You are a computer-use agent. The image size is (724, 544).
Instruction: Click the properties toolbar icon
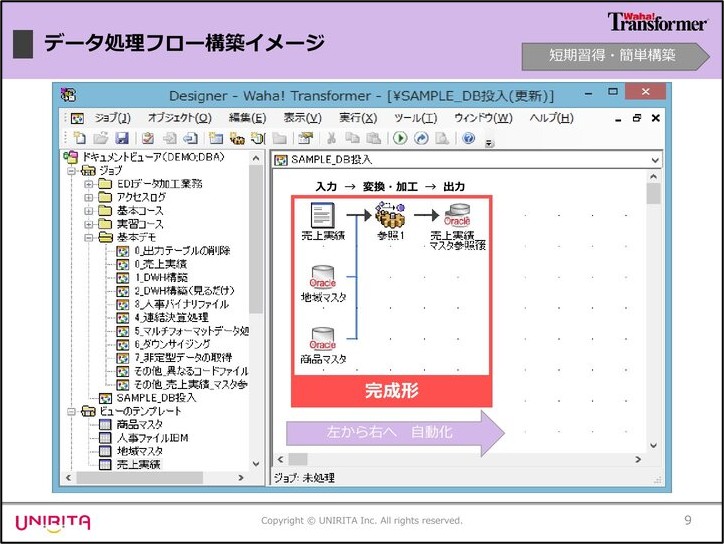305,138
